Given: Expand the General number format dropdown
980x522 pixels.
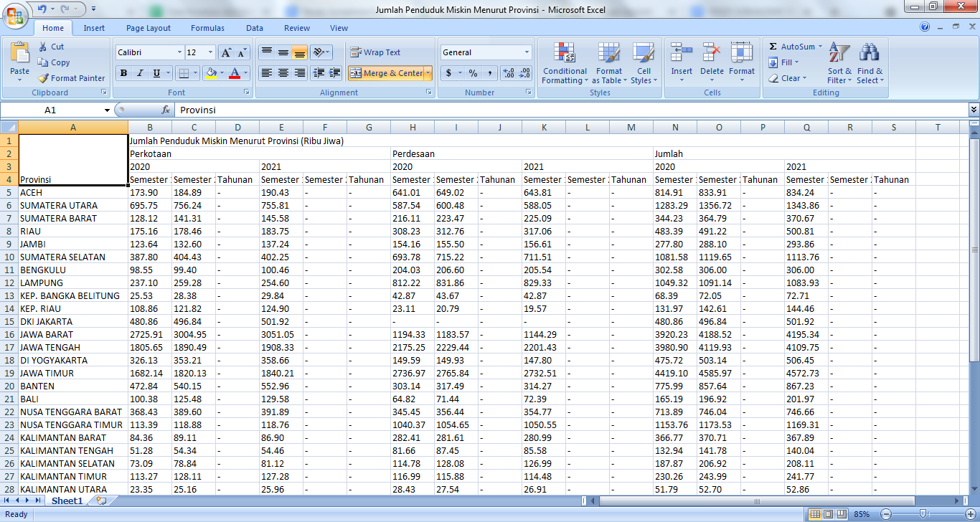Looking at the screenshot, I should [527, 52].
